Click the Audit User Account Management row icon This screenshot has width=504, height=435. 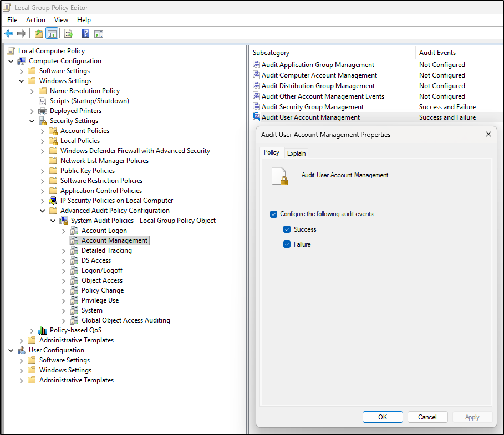(256, 117)
